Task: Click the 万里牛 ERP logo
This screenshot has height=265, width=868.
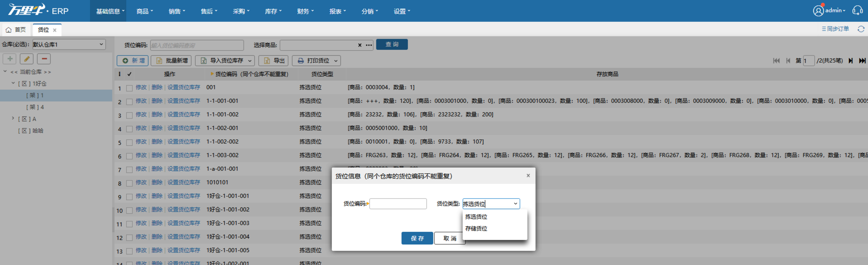Action: (x=38, y=10)
